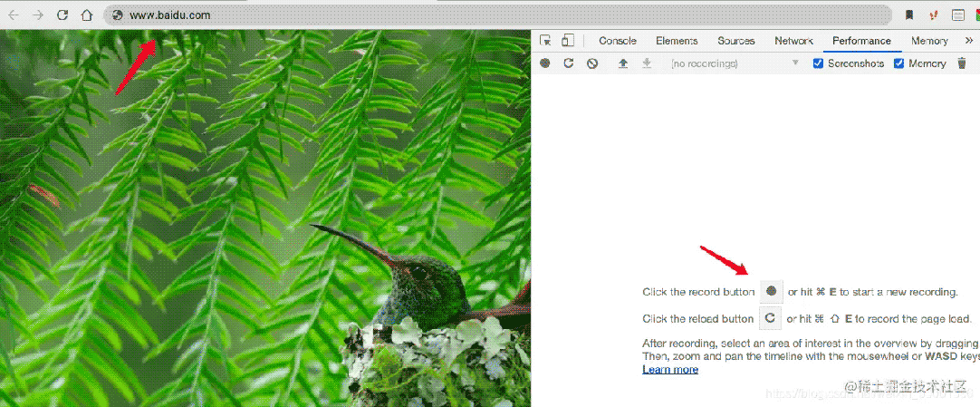This screenshot has height=407, width=980.
Task: Toggle the device toolbar icon
Action: pos(568,41)
